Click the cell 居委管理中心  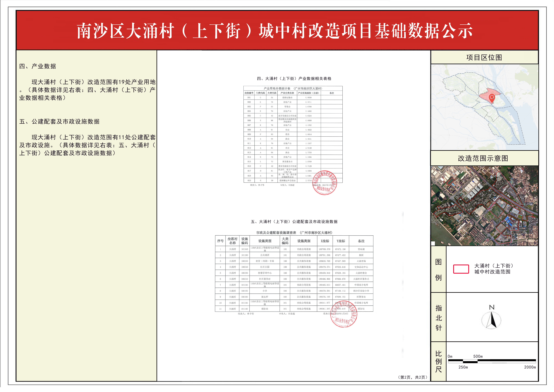(265, 273)
